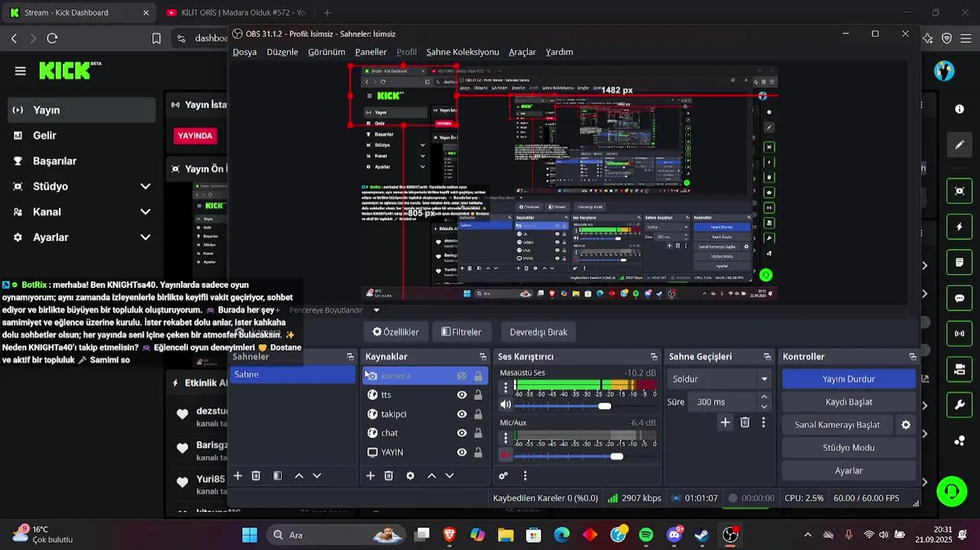Open the Kick profile avatar
Image resolution: width=980 pixels, height=550 pixels.
click(x=945, y=71)
